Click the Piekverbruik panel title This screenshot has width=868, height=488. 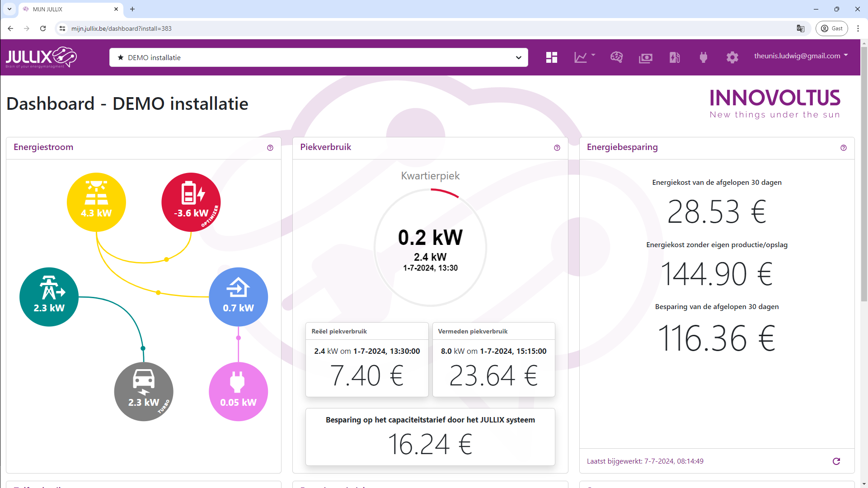pyautogui.click(x=325, y=147)
